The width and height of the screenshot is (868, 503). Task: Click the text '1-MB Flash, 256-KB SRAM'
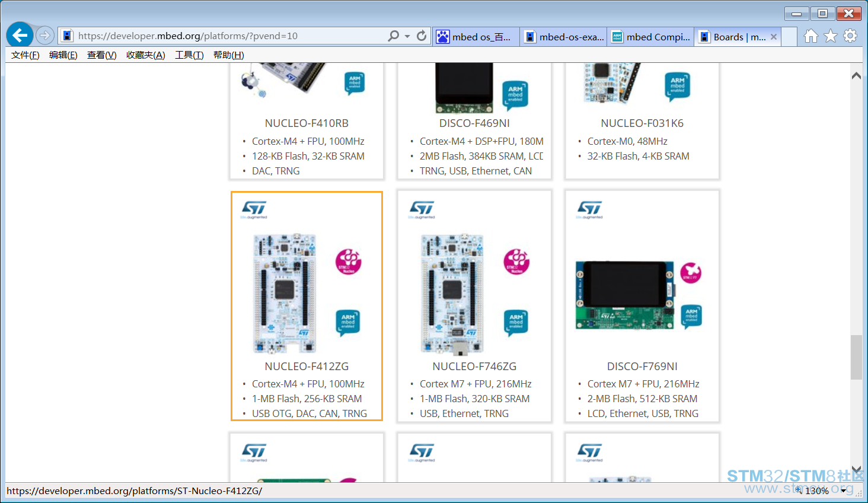[307, 399]
